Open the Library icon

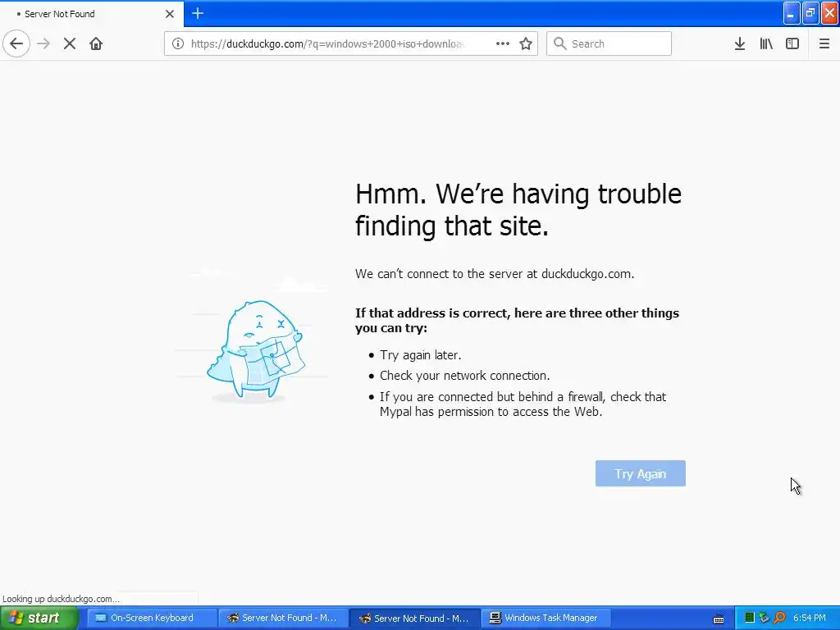click(x=766, y=43)
